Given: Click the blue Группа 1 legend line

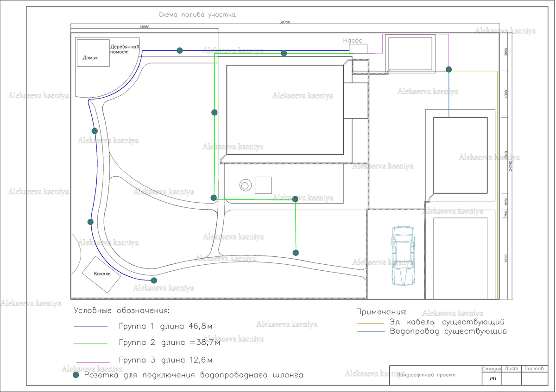Looking at the screenshot, I should [x=91, y=327].
